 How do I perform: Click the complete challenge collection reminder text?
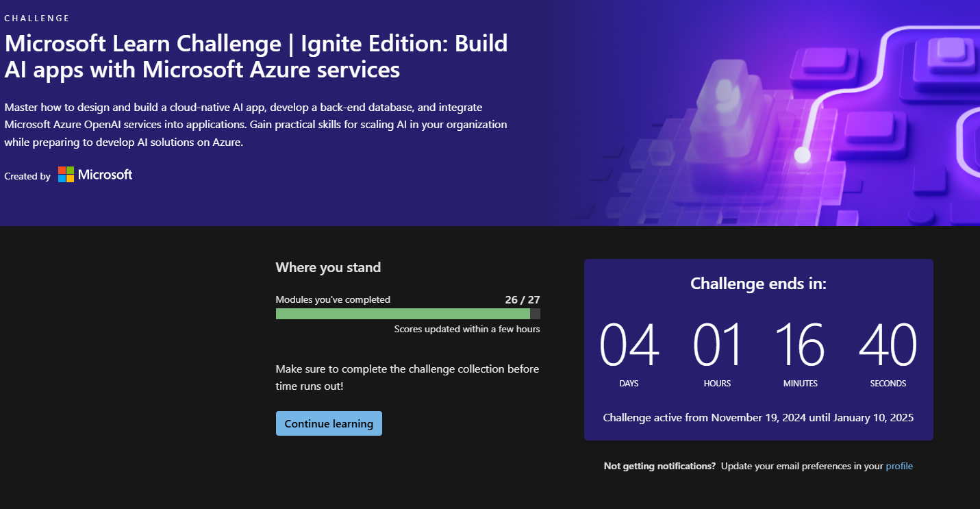407,377
